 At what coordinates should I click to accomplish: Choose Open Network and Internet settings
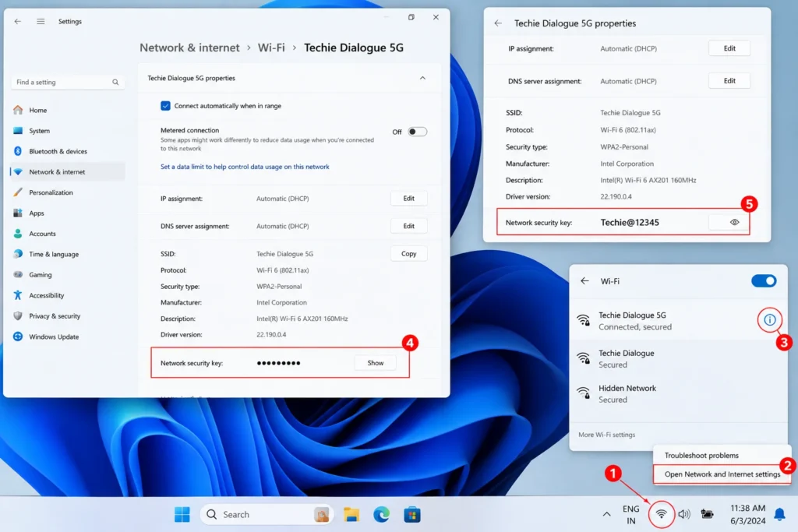[x=722, y=474]
